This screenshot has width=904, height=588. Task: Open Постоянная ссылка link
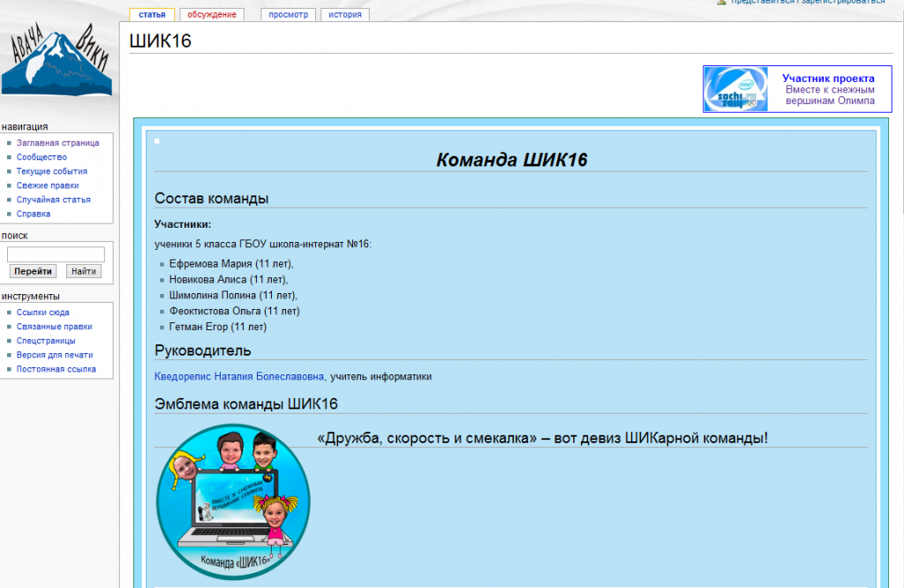(x=56, y=369)
